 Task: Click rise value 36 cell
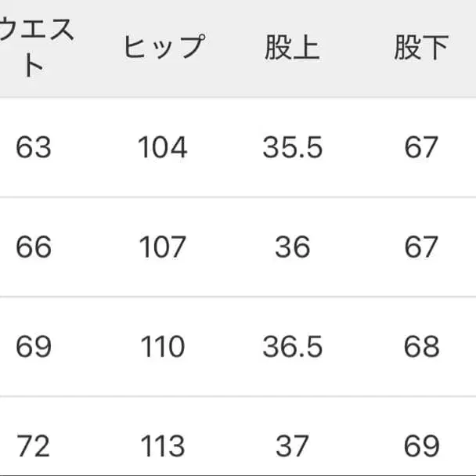click(x=292, y=247)
